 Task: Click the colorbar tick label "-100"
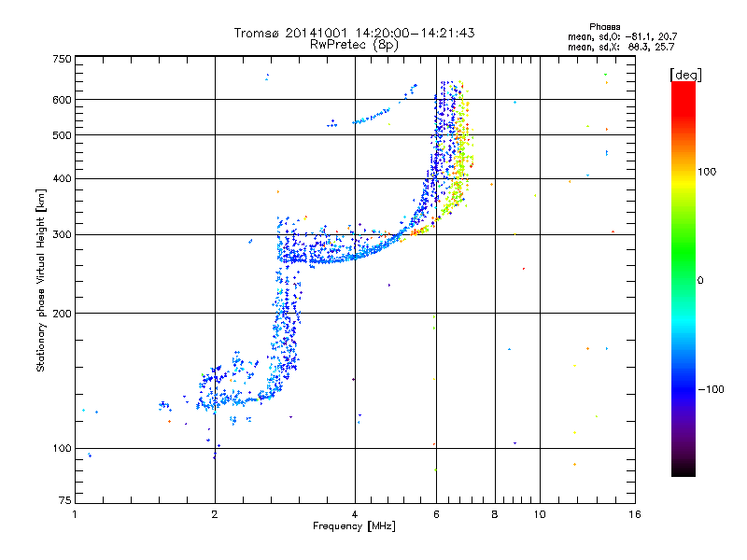711,389
